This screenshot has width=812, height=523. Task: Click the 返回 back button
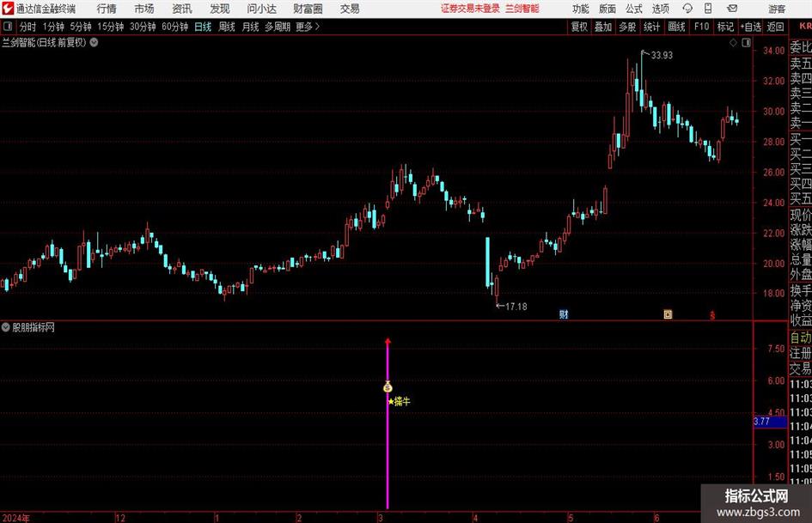pyautogui.click(x=775, y=27)
